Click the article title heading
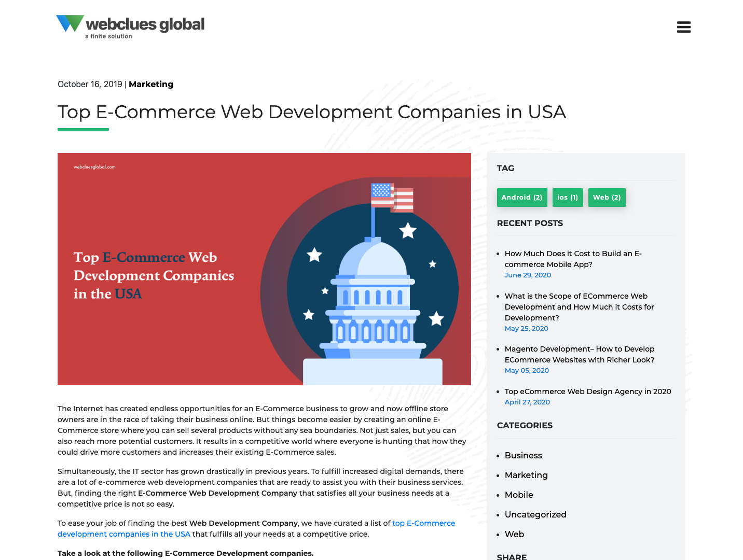This screenshot has height=560, width=743. click(312, 112)
